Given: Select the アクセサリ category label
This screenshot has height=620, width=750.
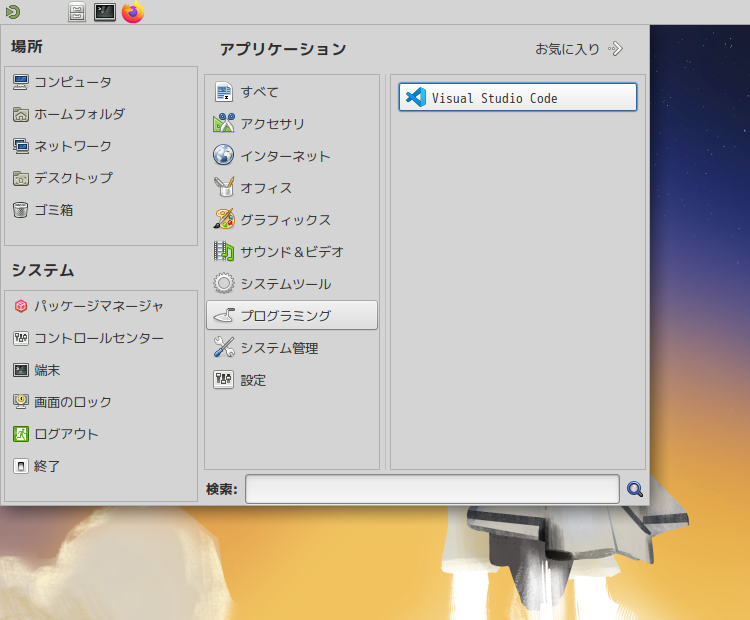Looking at the screenshot, I should (272, 124).
